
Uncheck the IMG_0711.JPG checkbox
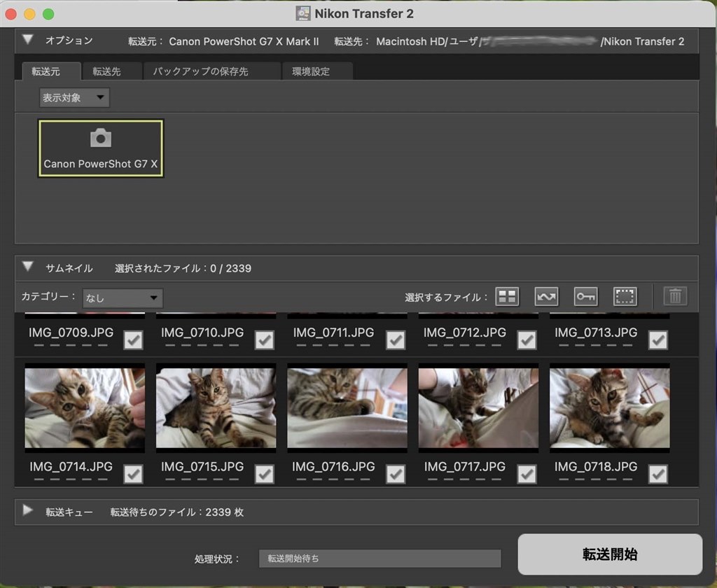coord(396,339)
